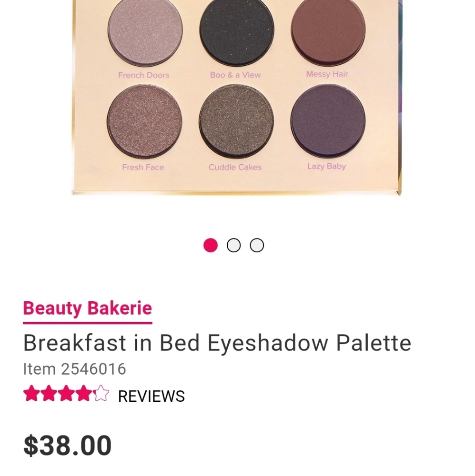Open the reviews section

click(x=151, y=396)
